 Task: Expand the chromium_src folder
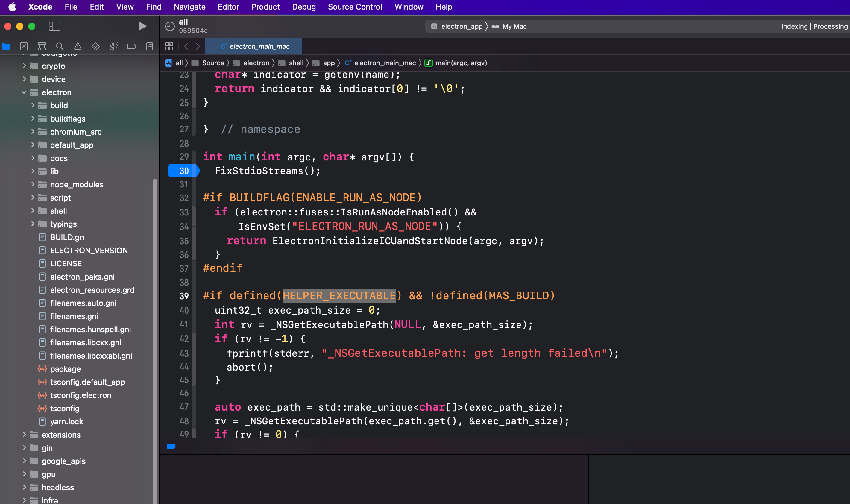tap(33, 132)
